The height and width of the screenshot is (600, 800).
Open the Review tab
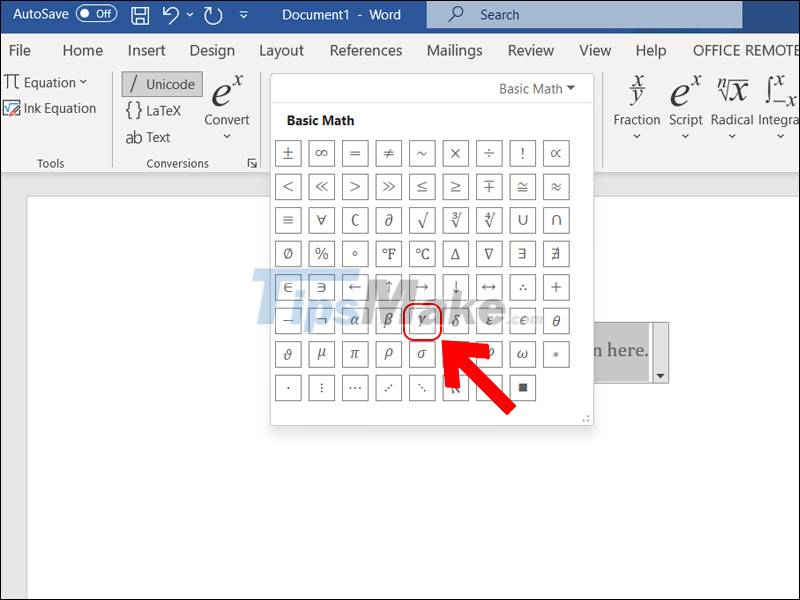point(530,50)
